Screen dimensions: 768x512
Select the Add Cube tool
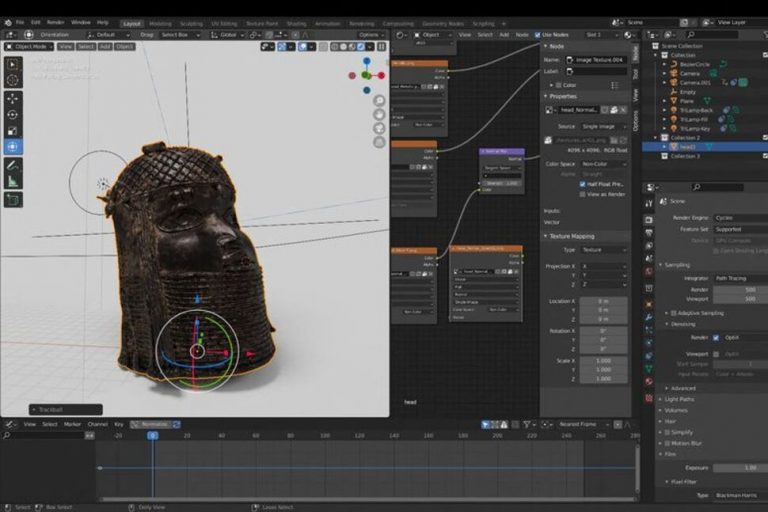[x=13, y=200]
